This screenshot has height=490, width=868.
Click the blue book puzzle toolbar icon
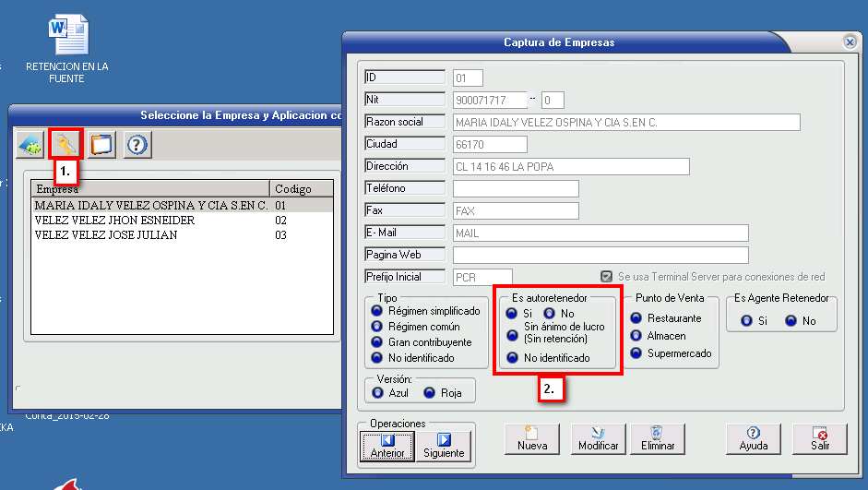30,145
